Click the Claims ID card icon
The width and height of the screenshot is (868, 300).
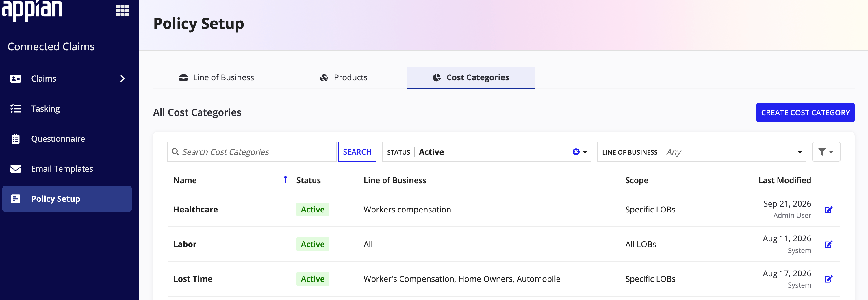16,79
